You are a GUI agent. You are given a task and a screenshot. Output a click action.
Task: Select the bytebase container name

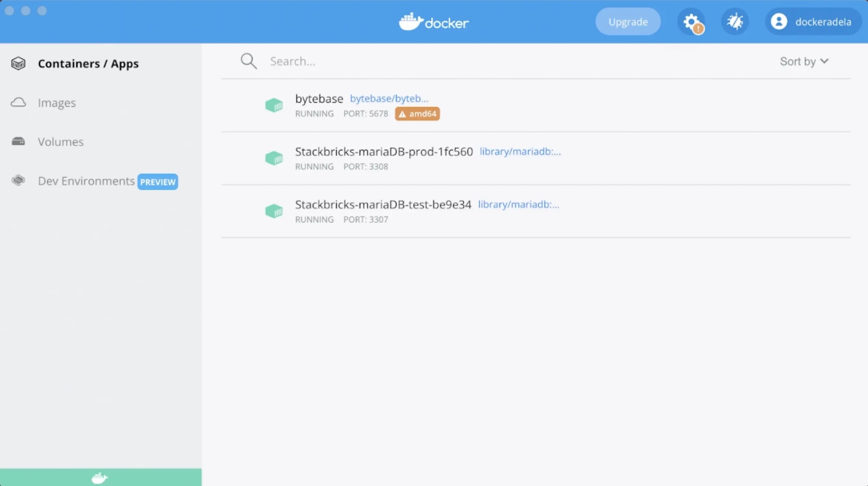point(319,98)
